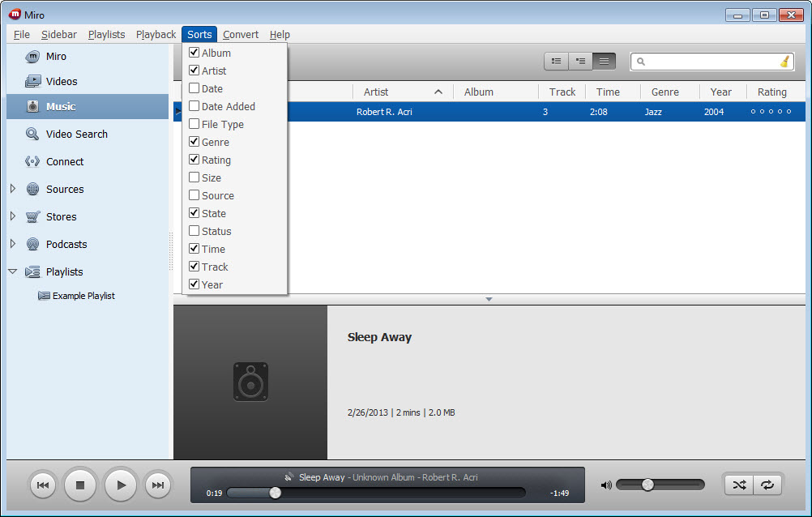Image resolution: width=812 pixels, height=517 pixels.
Task: Uncheck the Year checkbox
Action: click(x=194, y=284)
